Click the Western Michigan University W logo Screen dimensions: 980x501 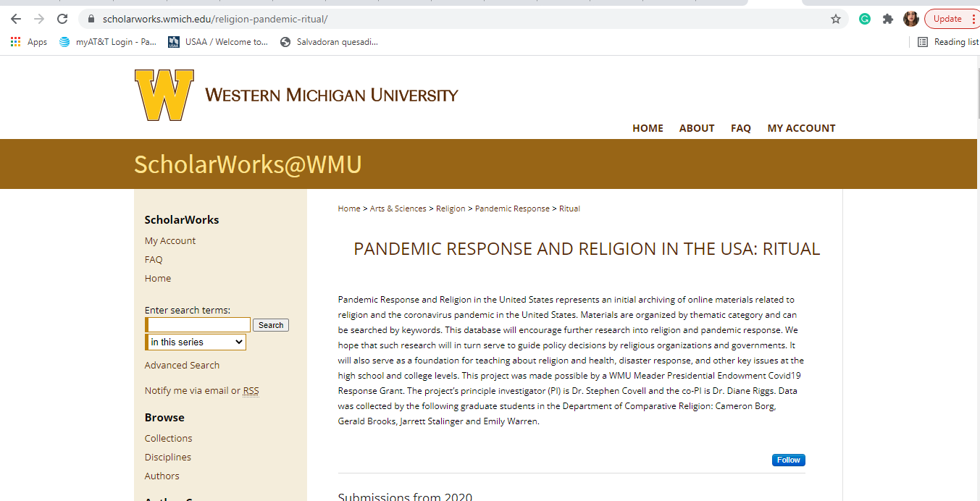164,95
